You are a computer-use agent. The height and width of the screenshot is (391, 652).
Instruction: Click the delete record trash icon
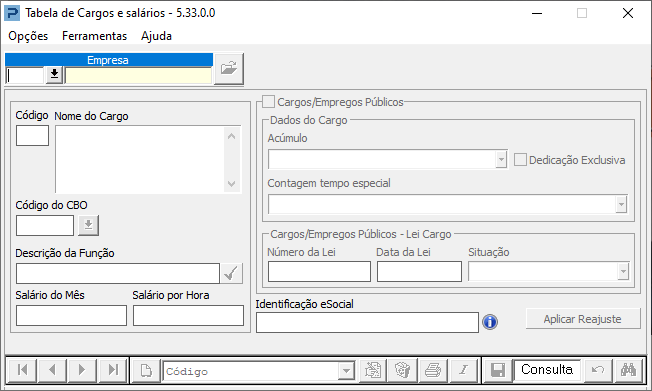403,370
